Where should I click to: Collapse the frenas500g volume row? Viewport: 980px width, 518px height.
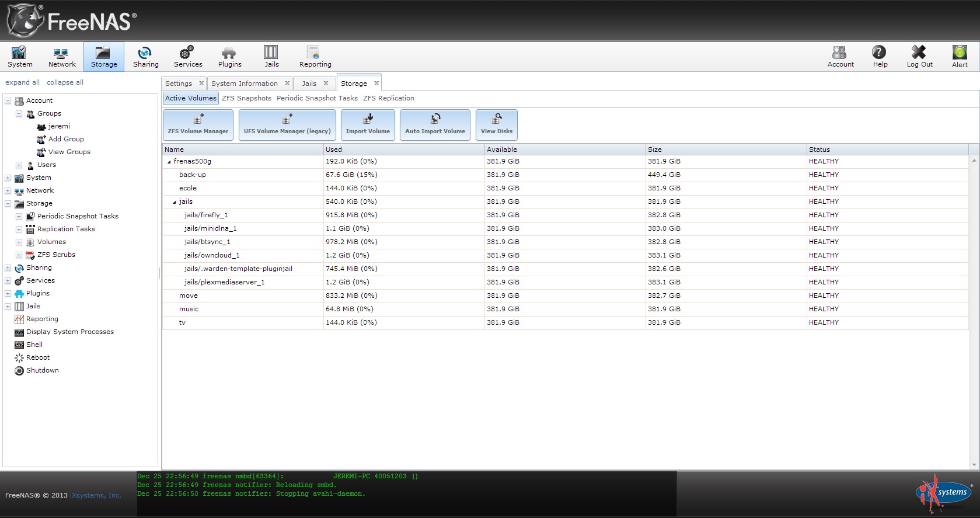coord(169,162)
